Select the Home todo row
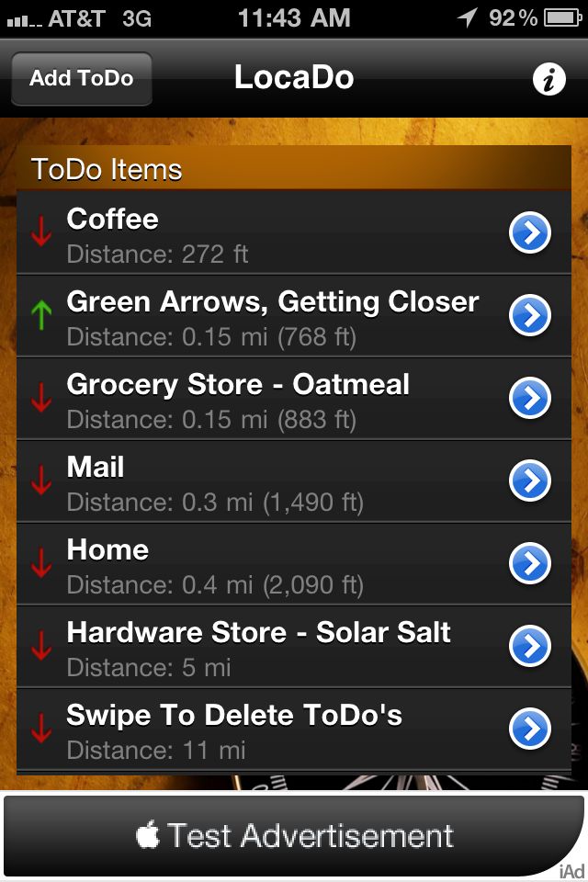 (x=294, y=563)
